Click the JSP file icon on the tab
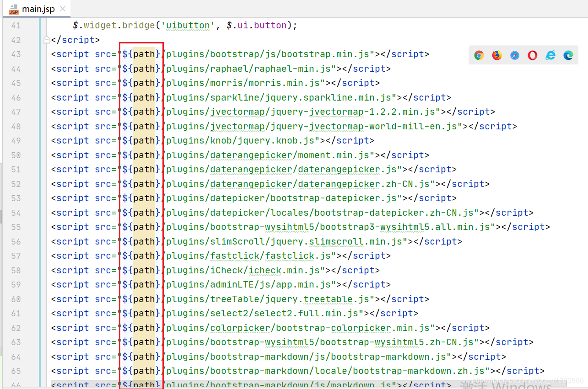This screenshot has width=588, height=389. point(14,9)
